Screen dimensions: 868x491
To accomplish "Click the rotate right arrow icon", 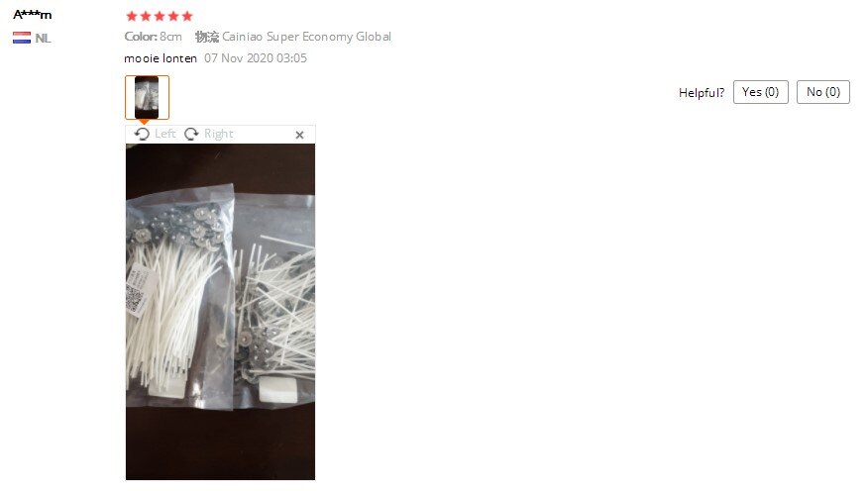I will click(x=191, y=134).
